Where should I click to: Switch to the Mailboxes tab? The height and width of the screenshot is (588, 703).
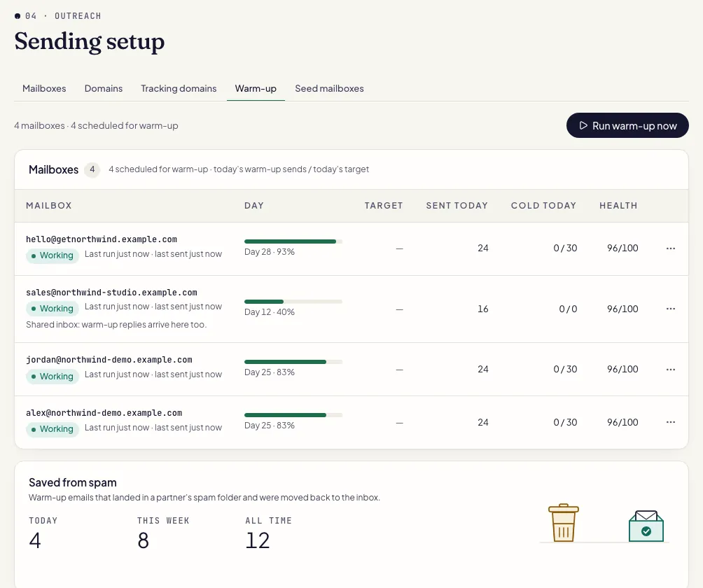tap(44, 88)
